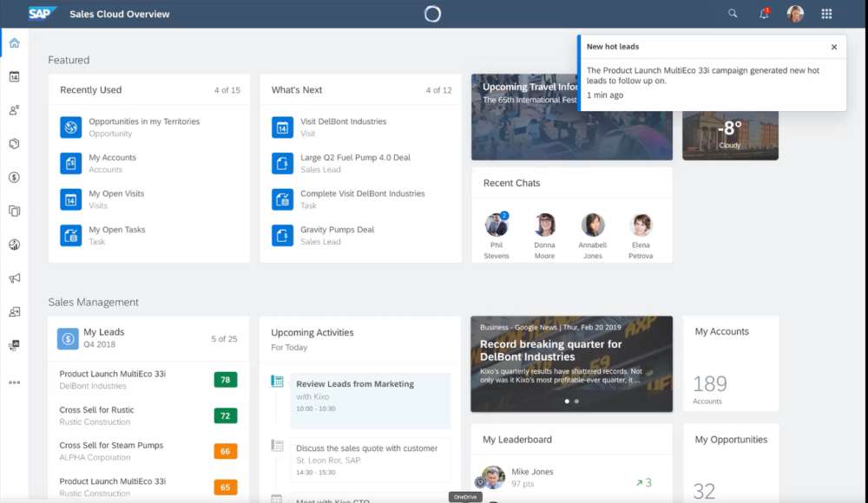Open chat with Annabell Jones

coord(592,235)
